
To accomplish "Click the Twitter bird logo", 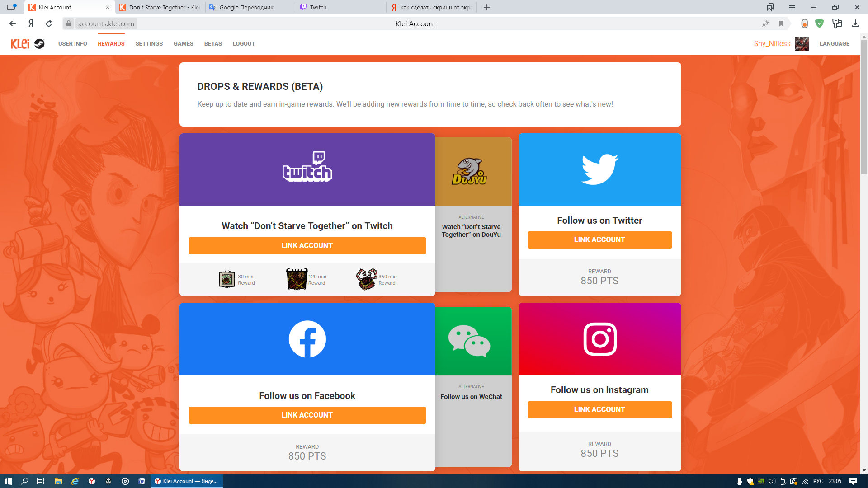I will (x=599, y=169).
